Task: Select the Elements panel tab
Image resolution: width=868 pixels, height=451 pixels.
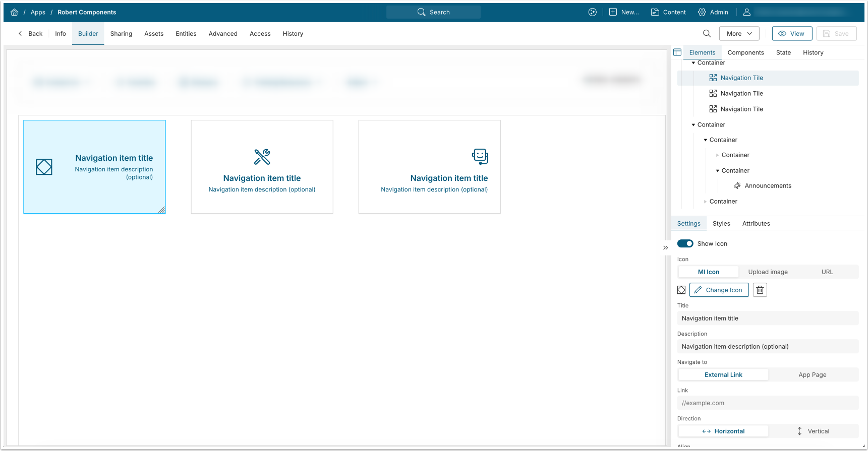Action: coord(702,52)
